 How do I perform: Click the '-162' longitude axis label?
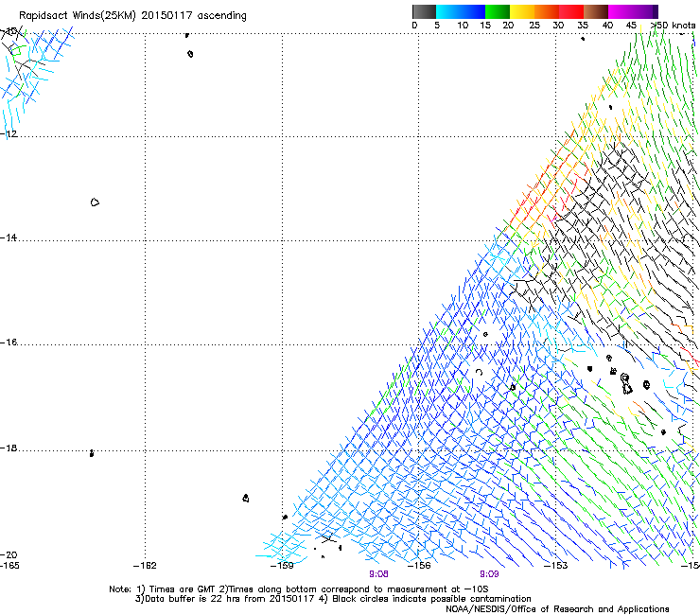145,566
